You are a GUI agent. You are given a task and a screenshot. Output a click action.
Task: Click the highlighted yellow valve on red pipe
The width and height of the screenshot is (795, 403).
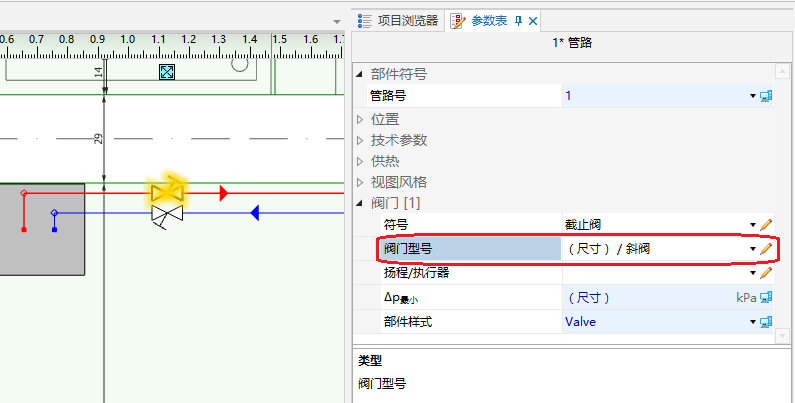[167, 190]
